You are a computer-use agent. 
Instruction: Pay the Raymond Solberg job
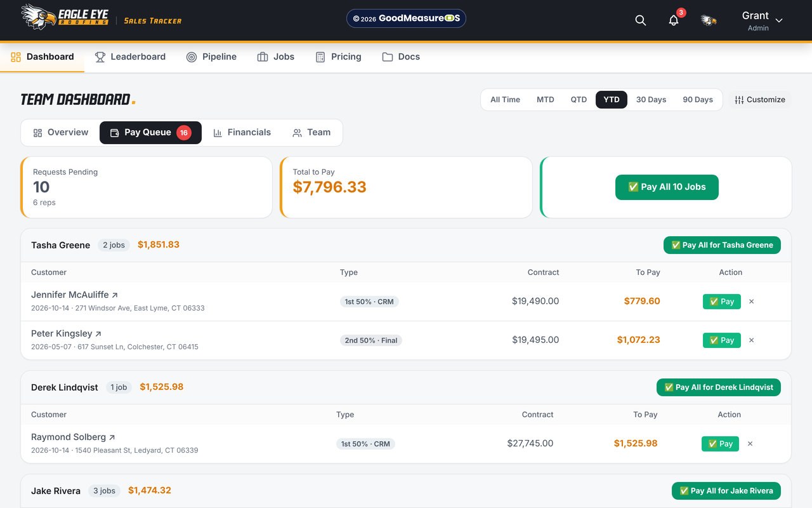coord(720,444)
